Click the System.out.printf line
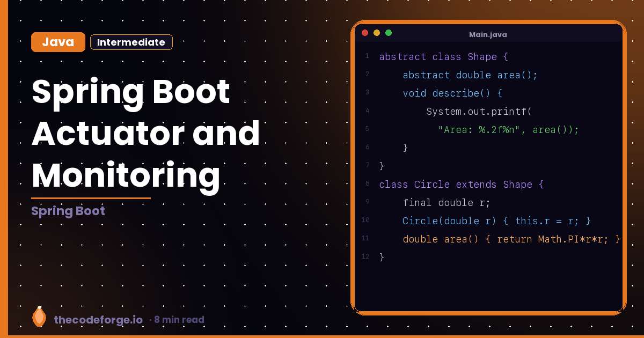The width and height of the screenshot is (644, 338). click(479, 112)
